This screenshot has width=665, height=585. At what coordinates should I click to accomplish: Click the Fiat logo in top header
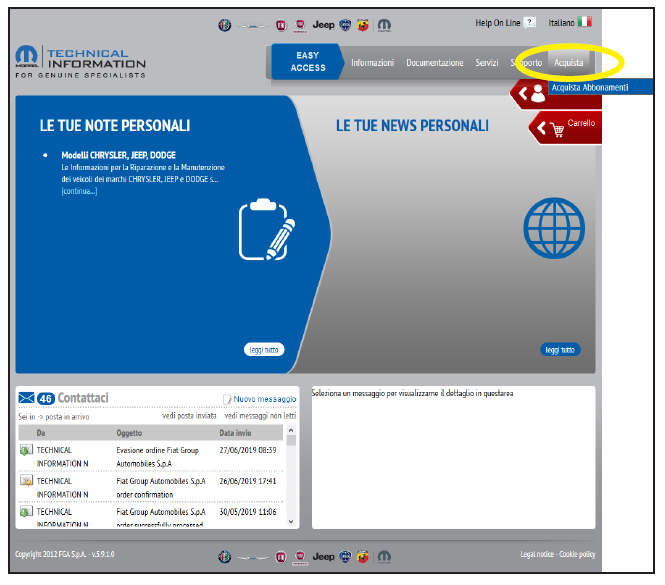pos(281,25)
